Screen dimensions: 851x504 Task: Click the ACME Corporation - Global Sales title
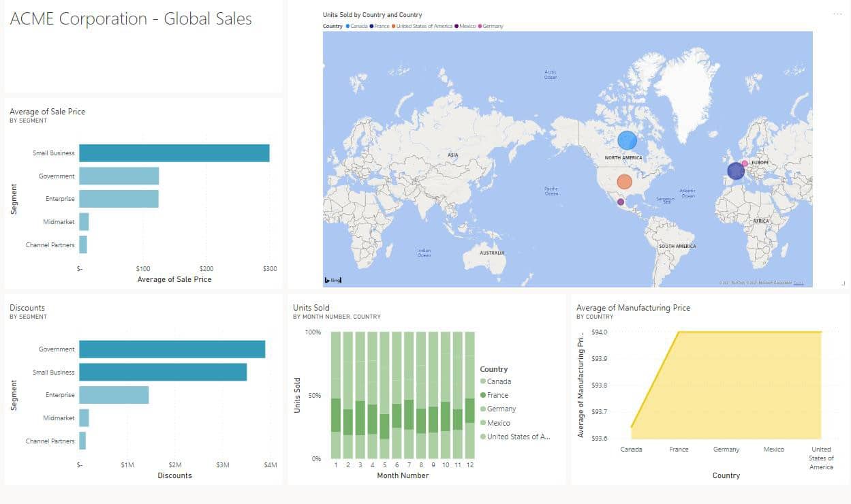coord(131,18)
